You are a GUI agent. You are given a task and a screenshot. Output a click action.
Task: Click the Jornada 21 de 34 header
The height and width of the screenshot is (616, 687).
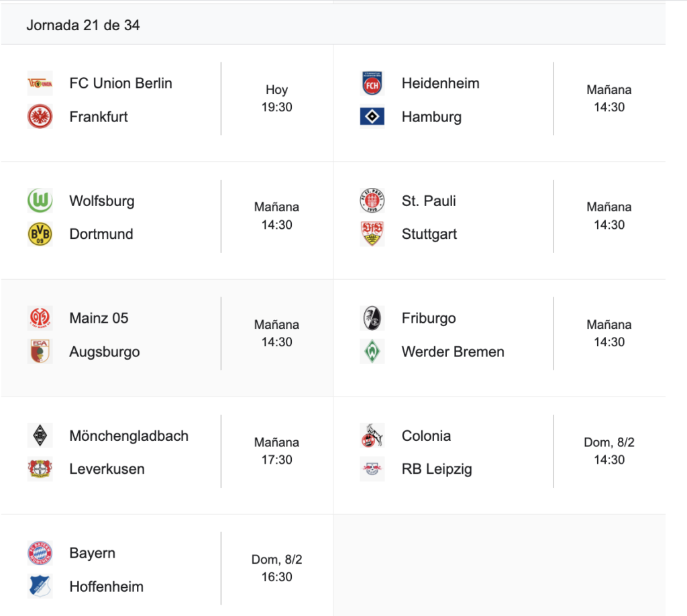(x=83, y=25)
